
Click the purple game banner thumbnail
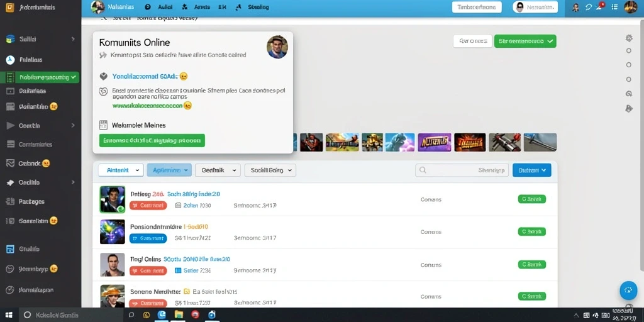click(435, 142)
